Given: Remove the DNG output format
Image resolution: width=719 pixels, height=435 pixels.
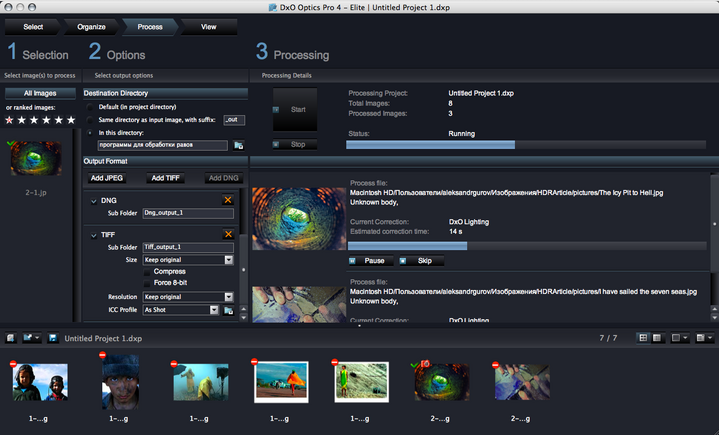Looking at the screenshot, I should coord(228,200).
